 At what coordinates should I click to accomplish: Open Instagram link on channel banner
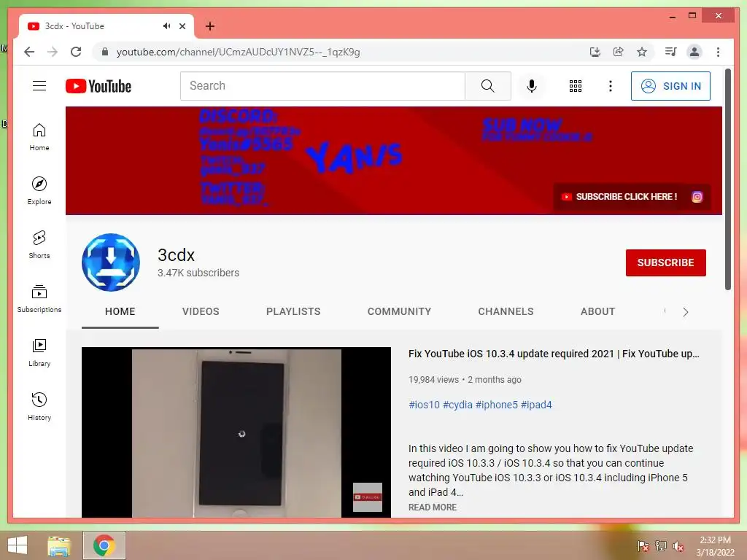[697, 197]
